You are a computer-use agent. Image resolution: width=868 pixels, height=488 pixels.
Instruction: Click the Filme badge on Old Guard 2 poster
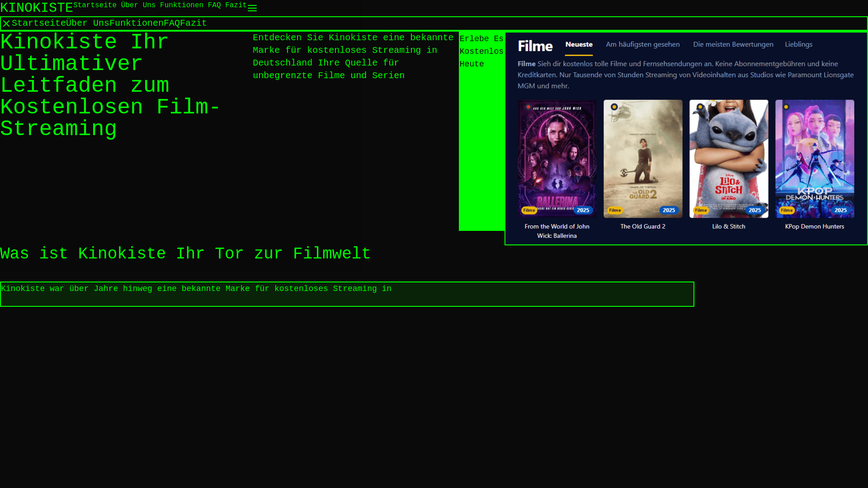615,210
